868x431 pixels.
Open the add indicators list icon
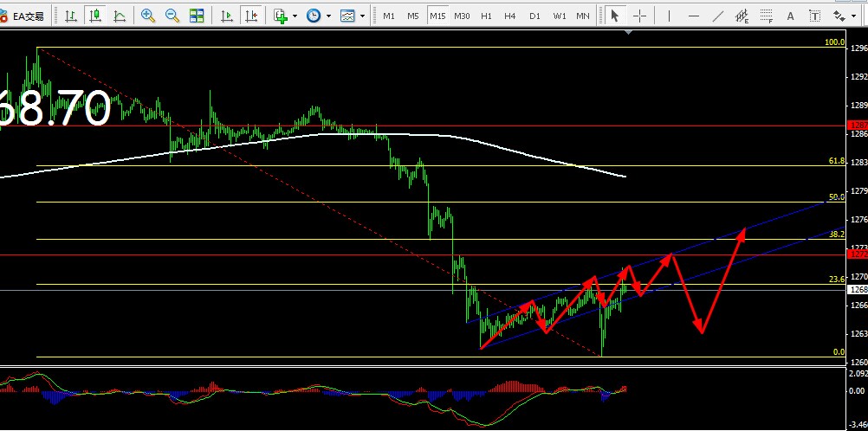tap(282, 16)
